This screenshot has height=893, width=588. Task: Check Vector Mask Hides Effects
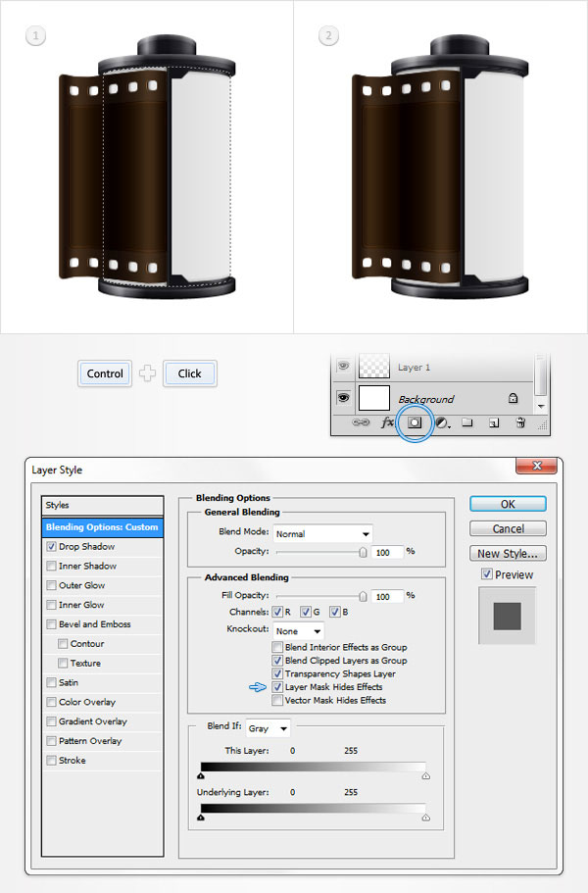(277, 701)
